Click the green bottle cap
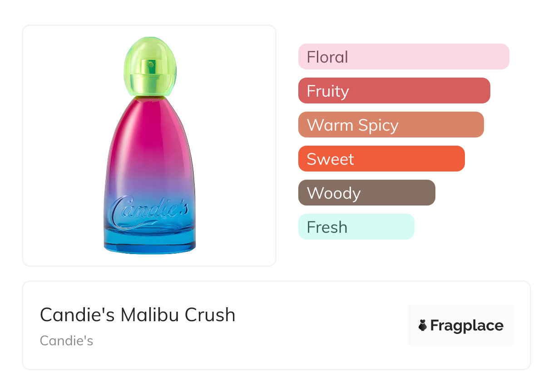This screenshot has width=553, height=392. click(x=150, y=66)
